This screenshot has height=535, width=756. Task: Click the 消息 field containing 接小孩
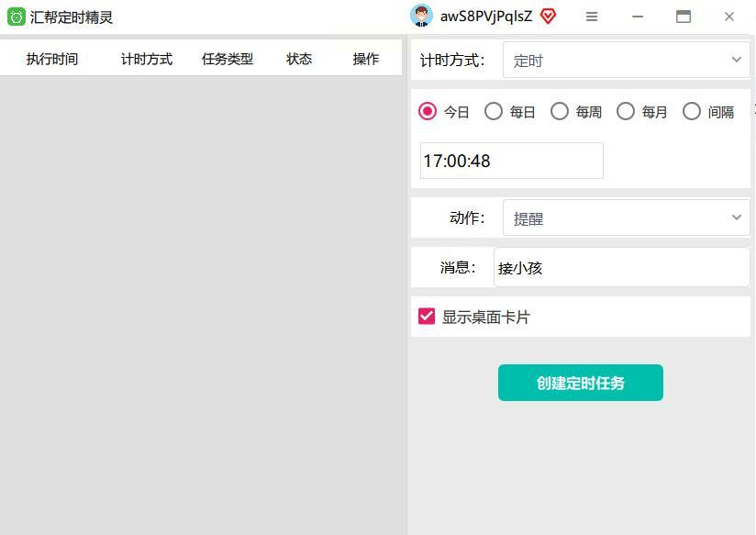click(621, 267)
